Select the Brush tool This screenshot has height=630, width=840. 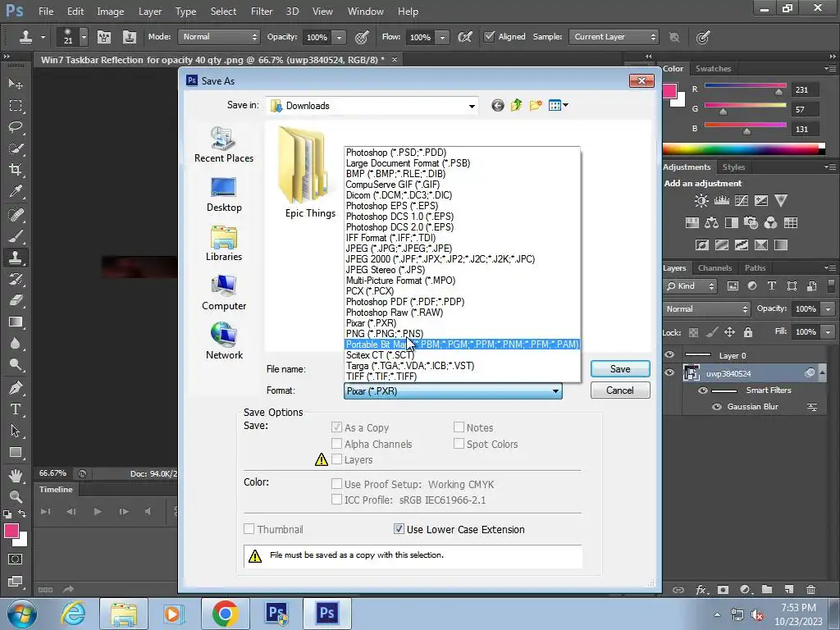click(x=16, y=236)
